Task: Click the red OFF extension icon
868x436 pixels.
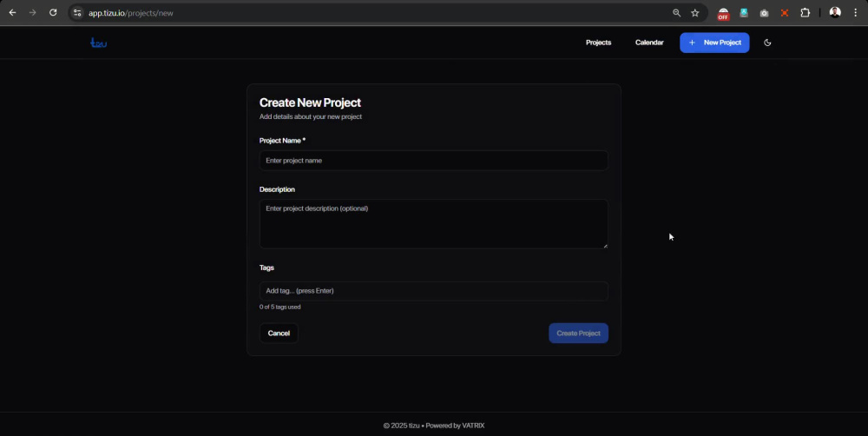Action: 723,13
